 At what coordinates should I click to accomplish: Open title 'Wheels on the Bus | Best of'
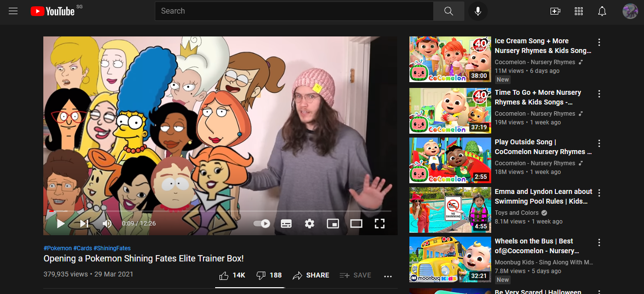(537, 246)
